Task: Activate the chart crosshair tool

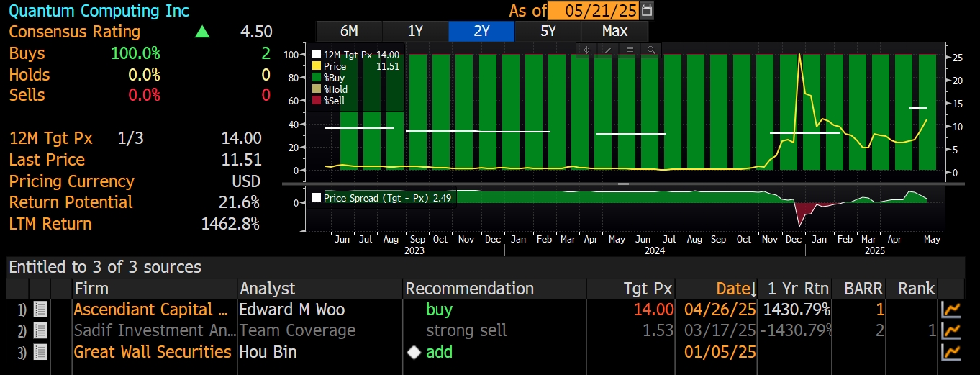Action: tap(586, 50)
